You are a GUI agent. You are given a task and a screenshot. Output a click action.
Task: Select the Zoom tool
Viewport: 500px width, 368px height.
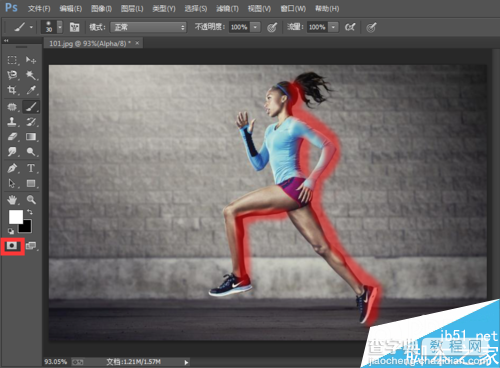31,200
